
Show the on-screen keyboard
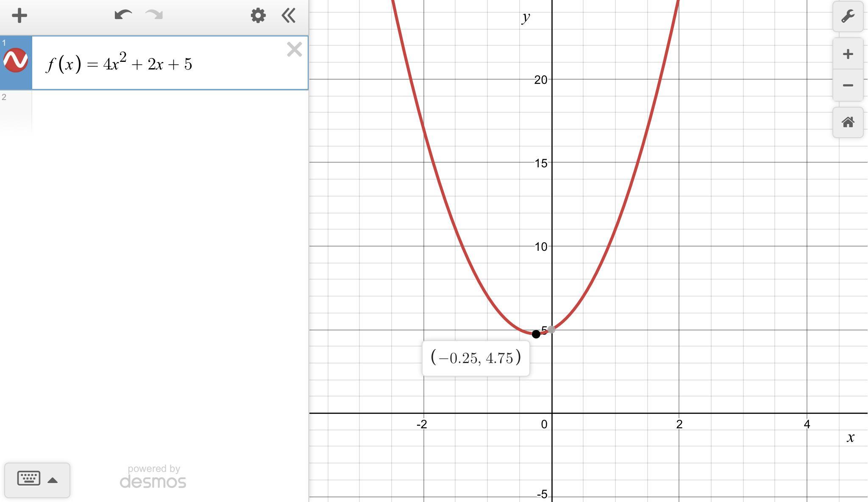coord(29,479)
